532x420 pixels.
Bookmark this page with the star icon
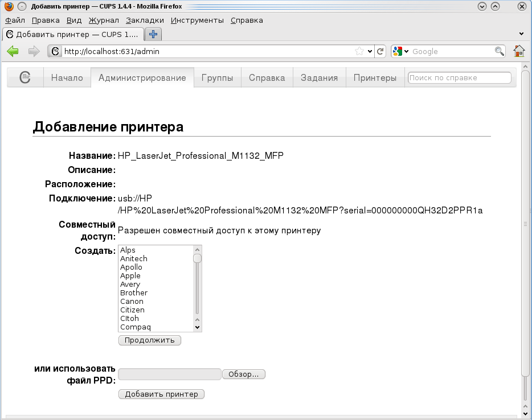359,52
